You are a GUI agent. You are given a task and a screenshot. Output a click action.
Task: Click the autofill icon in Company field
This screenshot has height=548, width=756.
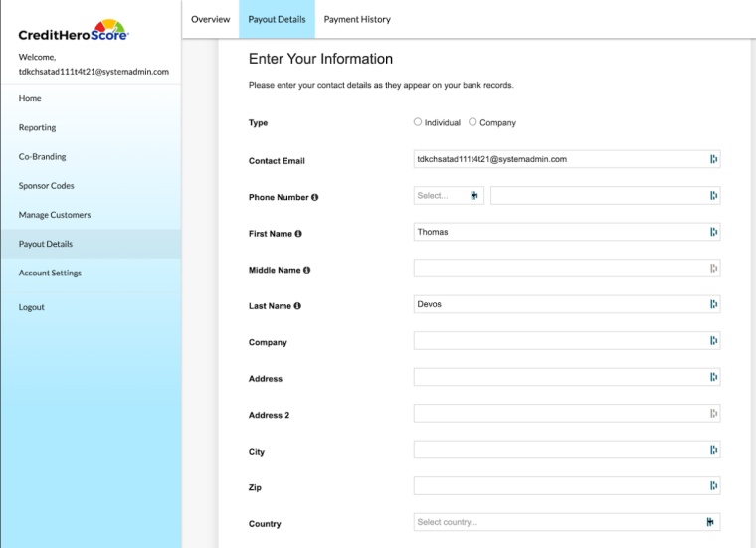pyautogui.click(x=713, y=341)
